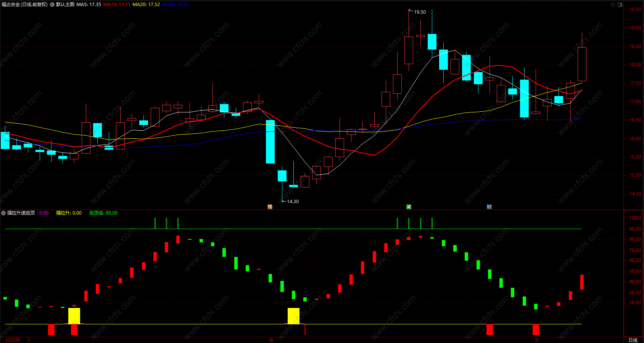Select the MA10: 17.31 label
The height and width of the screenshot is (343, 644).
tap(117, 5)
